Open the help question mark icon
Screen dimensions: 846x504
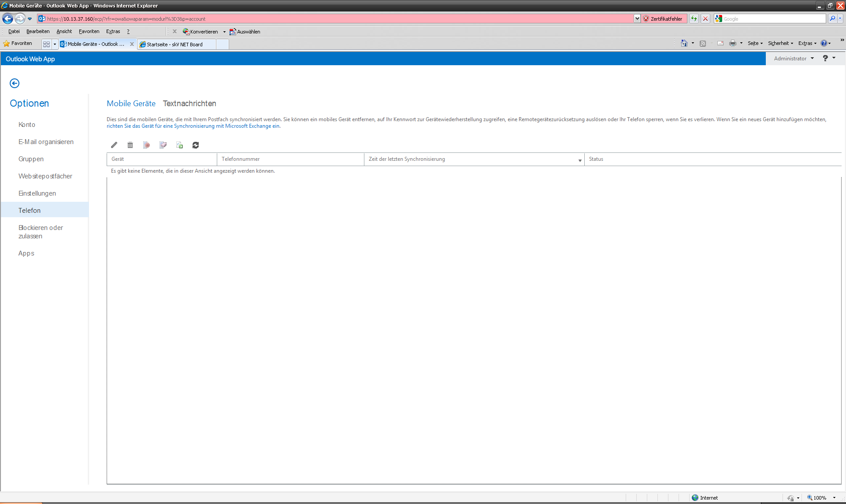(x=825, y=58)
